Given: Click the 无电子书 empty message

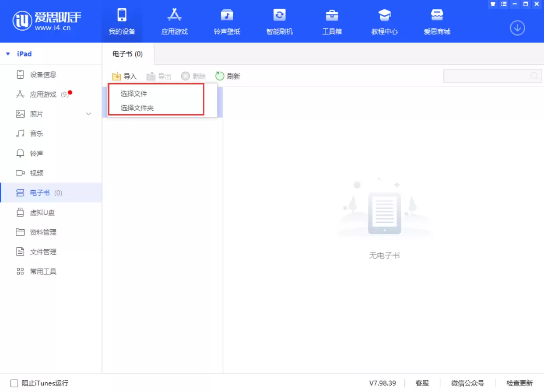Looking at the screenshot, I should click(x=385, y=255).
